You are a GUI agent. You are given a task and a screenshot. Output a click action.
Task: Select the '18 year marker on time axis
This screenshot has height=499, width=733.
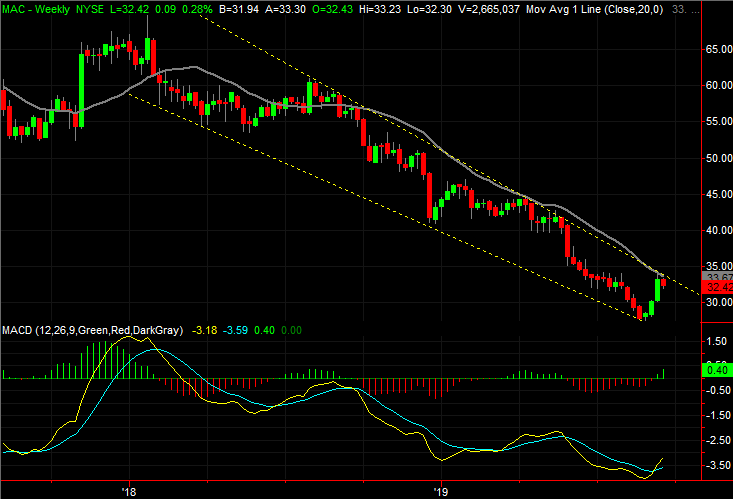[x=128, y=491]
